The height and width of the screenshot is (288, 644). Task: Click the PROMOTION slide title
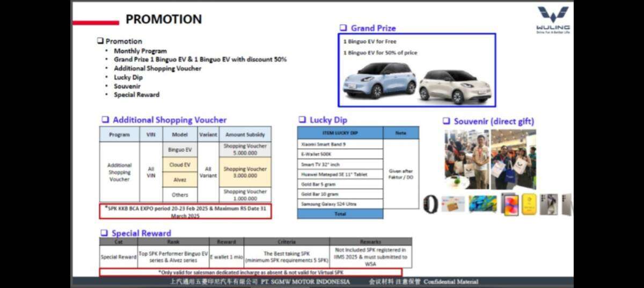tap(164, 19)
